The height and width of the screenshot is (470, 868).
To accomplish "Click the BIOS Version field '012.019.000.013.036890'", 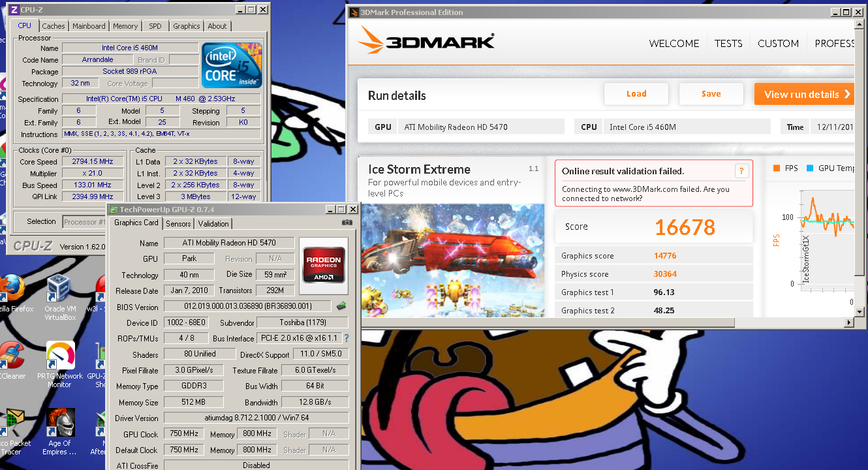I will coord(248,306).
